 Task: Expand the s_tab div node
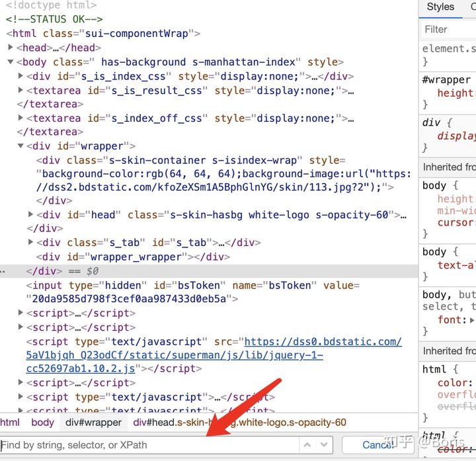pyautogui.click(x=30, y=241)
